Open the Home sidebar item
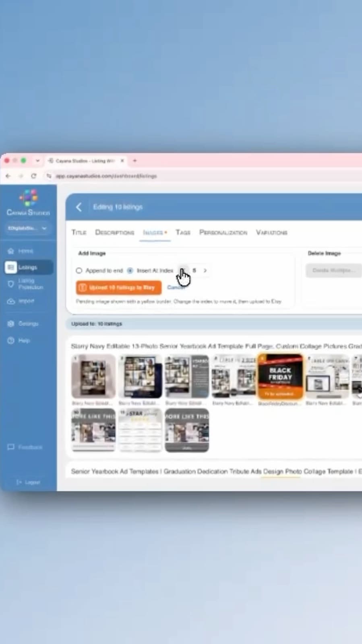The height and width of the screenshot is (644, 362). click(20, 251)
